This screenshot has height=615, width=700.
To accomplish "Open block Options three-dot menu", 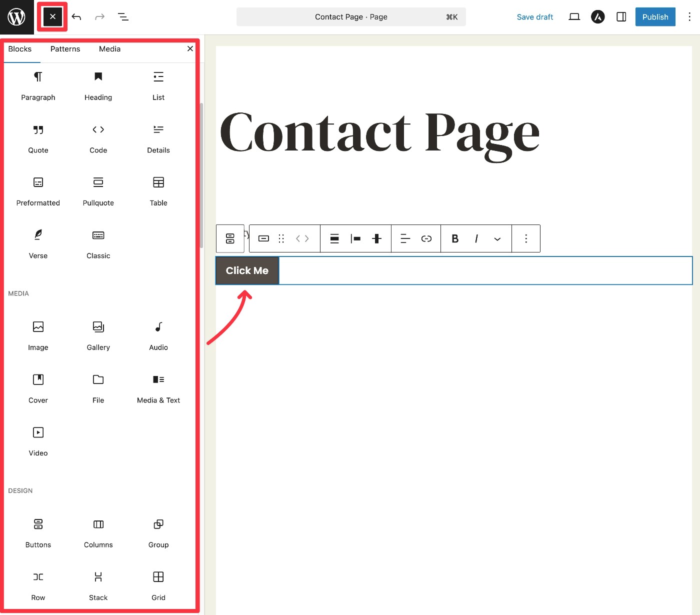I will [525, 239].
